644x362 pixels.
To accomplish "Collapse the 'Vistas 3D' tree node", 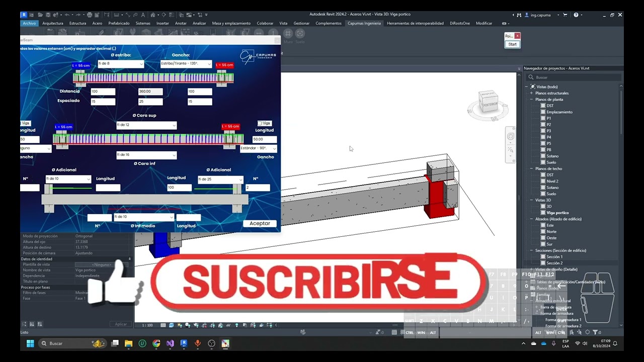I will (531, 200).
